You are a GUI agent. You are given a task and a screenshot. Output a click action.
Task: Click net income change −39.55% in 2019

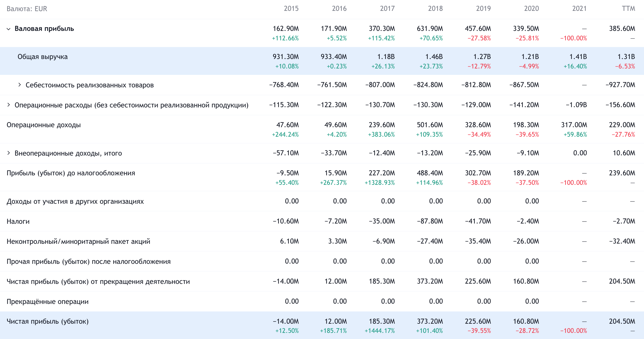pos(479,331)
